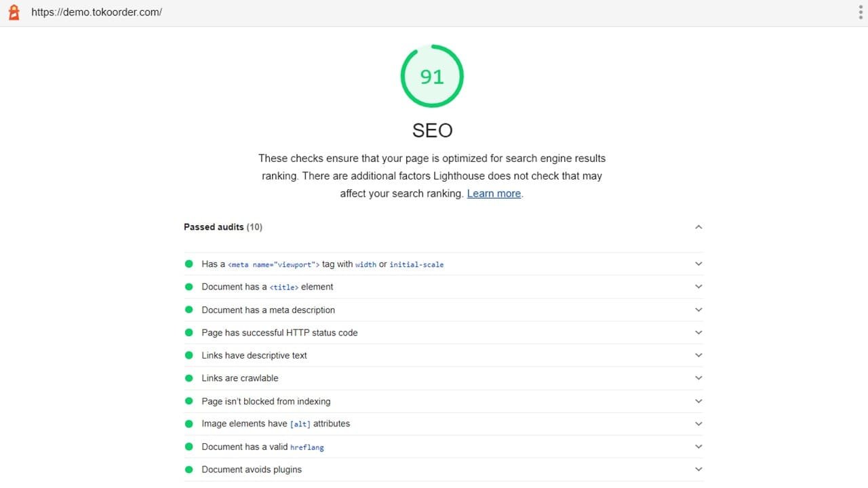
Task: Expand Links have descriptive text chevron
Action: [698, 355]
